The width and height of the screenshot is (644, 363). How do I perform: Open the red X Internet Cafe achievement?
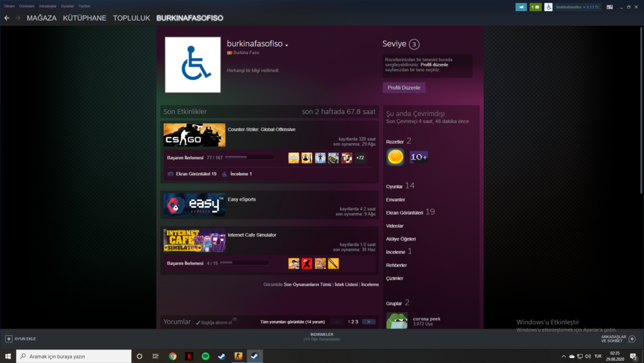pyautogui.click(x=307, y=264)
